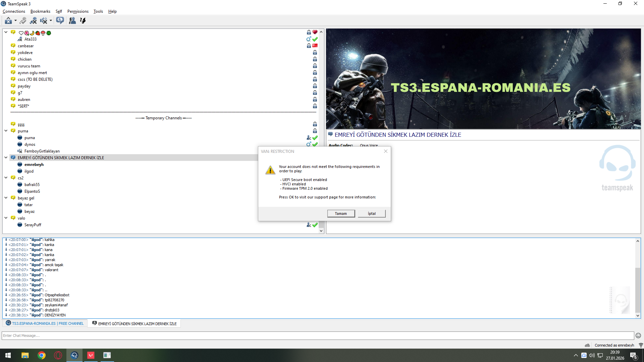The height and width of the screenshot is (362, 644).
Task: Click the system volume tray icon
Action: 592,355
